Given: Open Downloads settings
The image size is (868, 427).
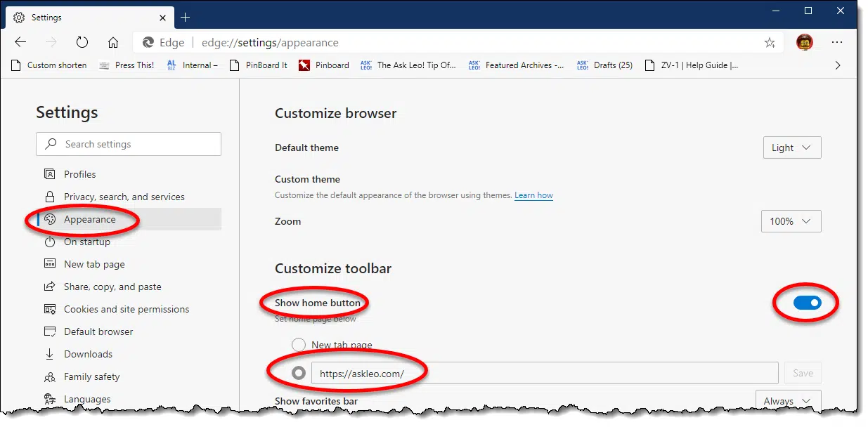Looking at the screenshot, I should click(129, 354).
